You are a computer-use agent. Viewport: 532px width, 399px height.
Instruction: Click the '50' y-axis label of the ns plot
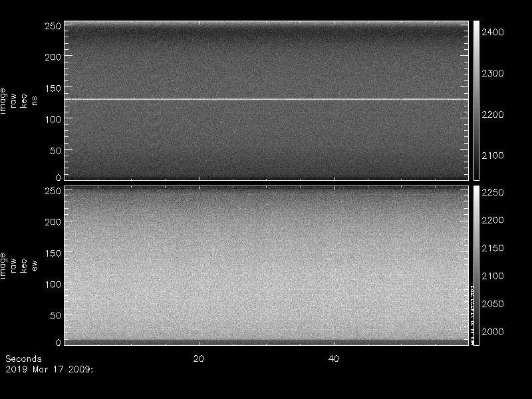pyautogui.click(x=56, y=151)
